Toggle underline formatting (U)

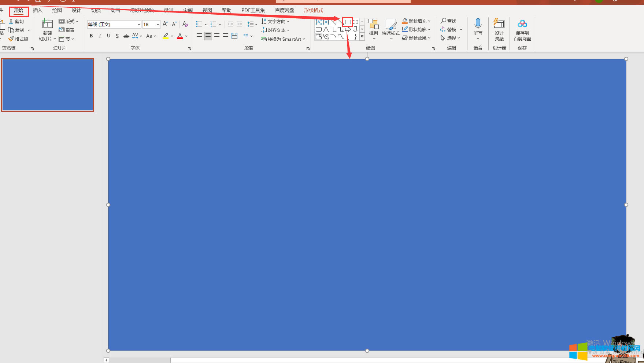(x=108, y=36)
